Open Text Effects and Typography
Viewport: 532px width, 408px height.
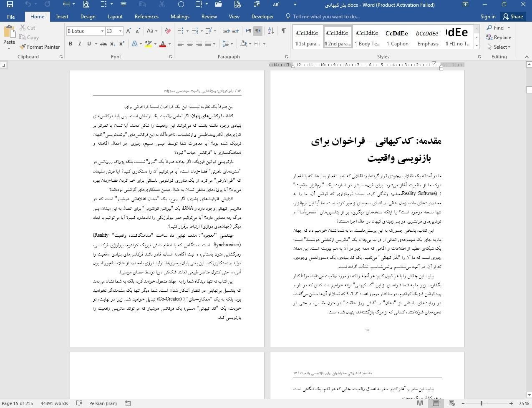click(x=135, y=44)
